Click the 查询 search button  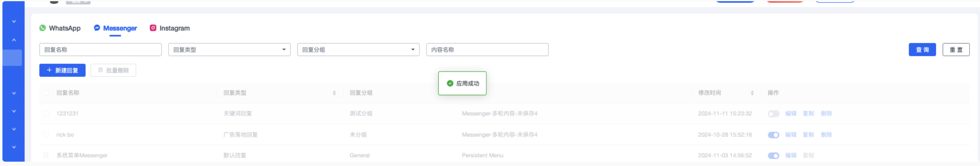(922, 50)
